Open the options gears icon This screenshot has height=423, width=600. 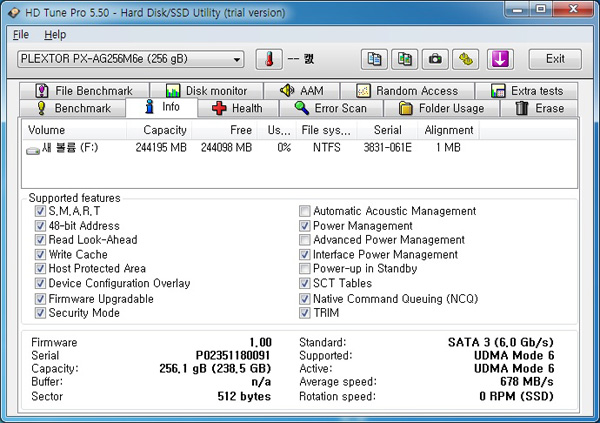tap(466, 59)
